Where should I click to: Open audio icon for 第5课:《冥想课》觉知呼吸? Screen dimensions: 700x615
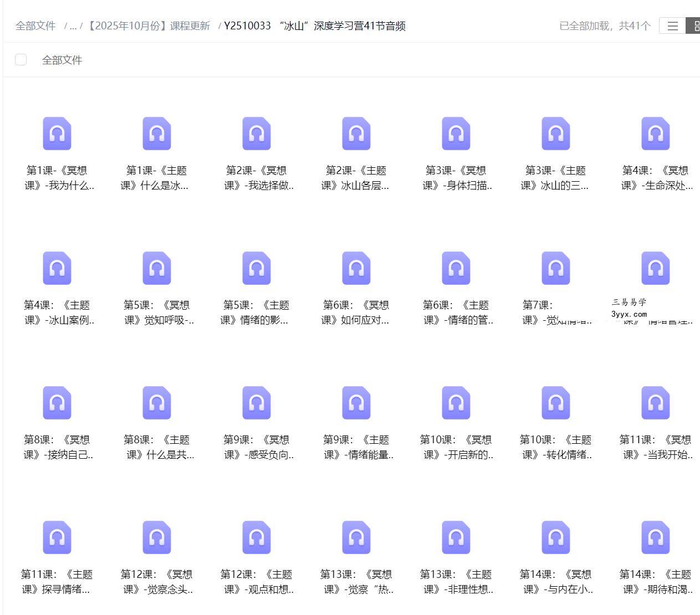coord(157,268)
